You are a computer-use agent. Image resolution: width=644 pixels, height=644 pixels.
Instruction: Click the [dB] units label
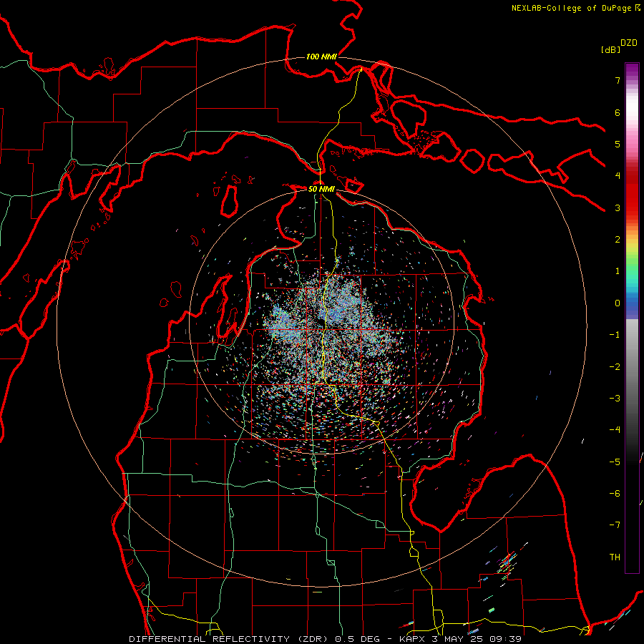coord(610,49)
